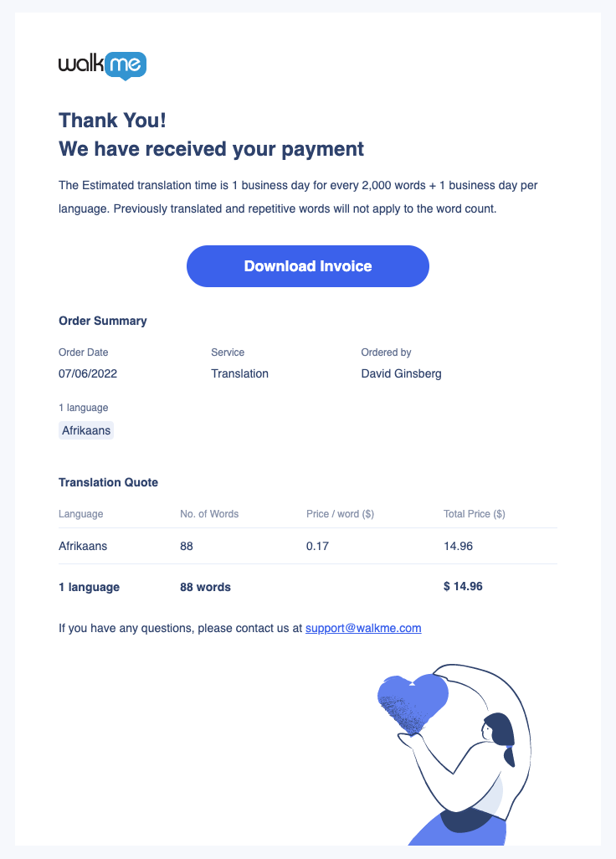This screenshot has width=616, height=859.
Task: Click the 88 words total
Action: tap(205, 587)
